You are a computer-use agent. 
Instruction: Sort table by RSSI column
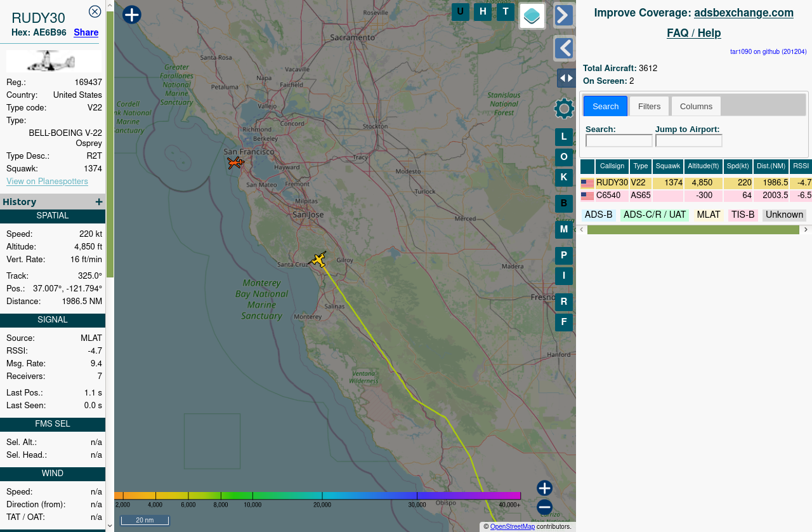(801, 166)
